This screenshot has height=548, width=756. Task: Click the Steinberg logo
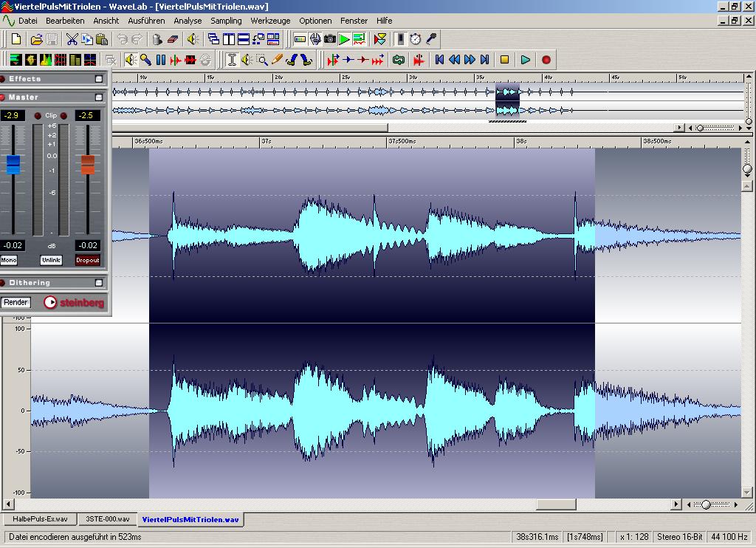click(x=74, y=303)
